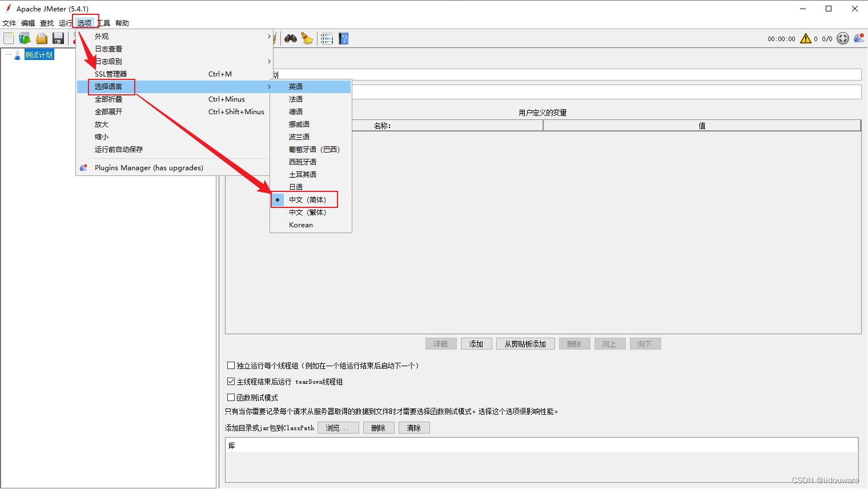This screenshot has height=489, width=868.
Task: Enable 函数测试模式 checkbox
Action: 231,398
